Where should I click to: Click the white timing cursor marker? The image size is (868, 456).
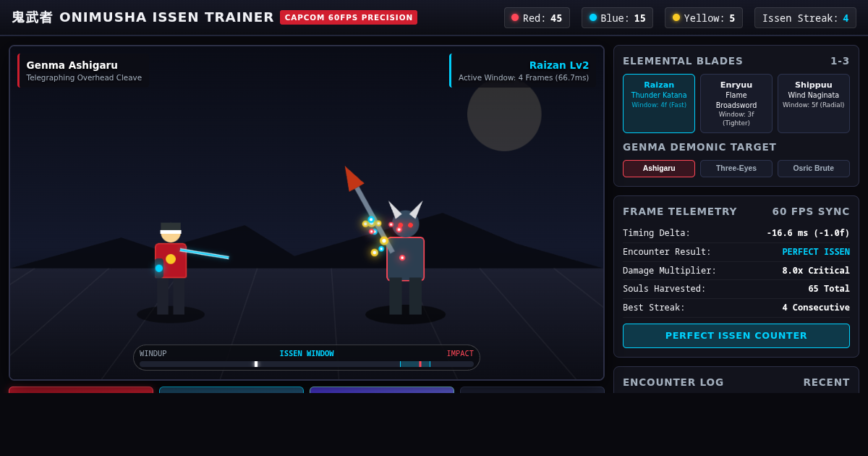[256, 364]
